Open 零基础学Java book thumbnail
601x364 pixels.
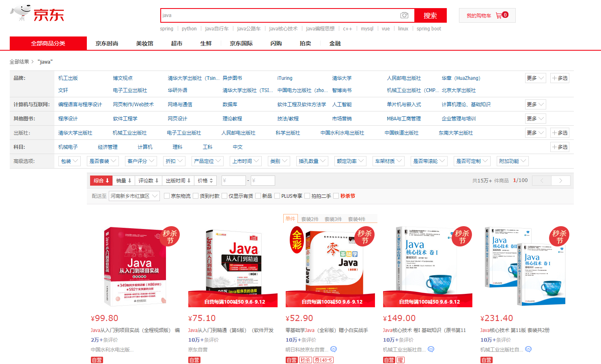(330, 267)
